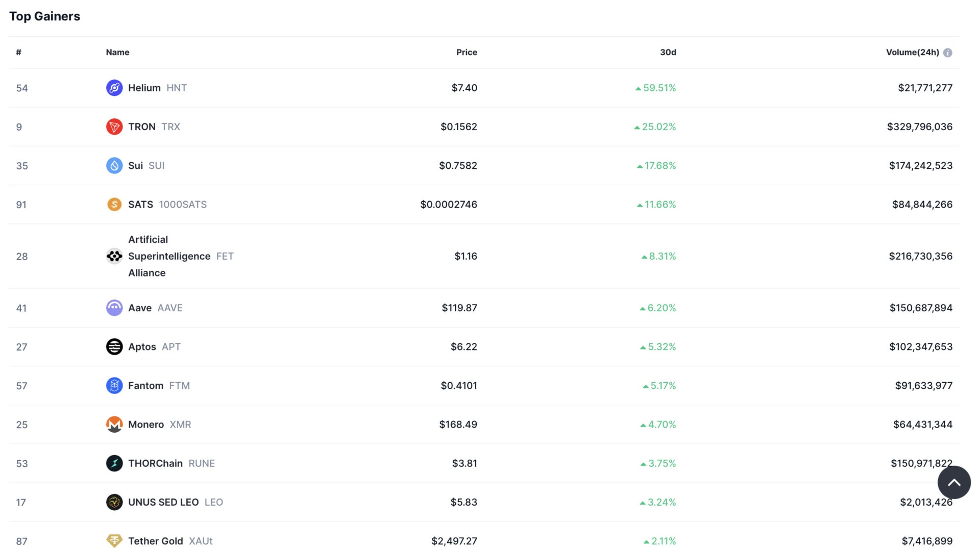
Task: Sort by the # rank column header
Action: (x=18, y=52)
